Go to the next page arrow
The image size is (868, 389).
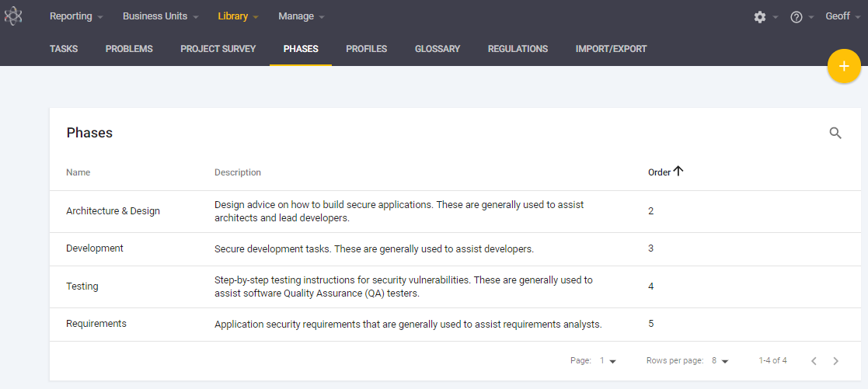point(835,361)
